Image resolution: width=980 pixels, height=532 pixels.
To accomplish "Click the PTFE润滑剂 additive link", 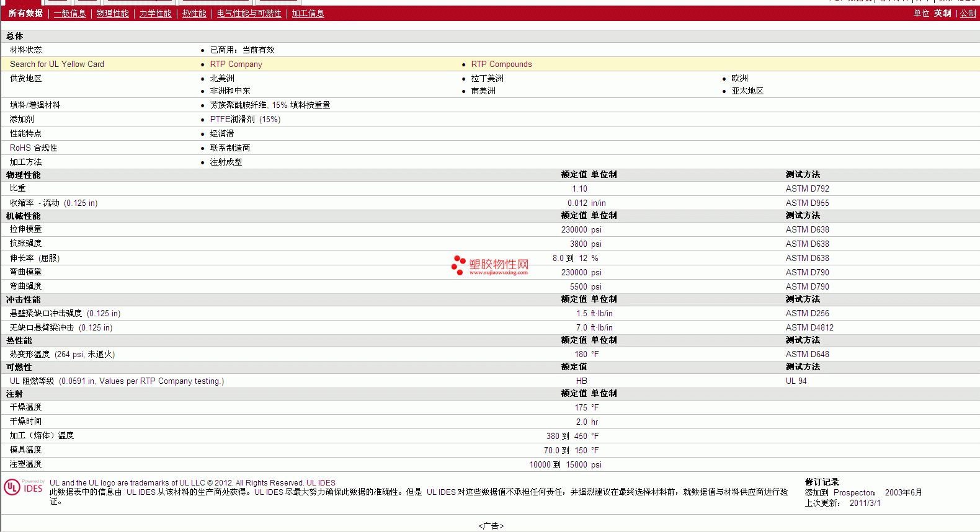I will point(232,119).
